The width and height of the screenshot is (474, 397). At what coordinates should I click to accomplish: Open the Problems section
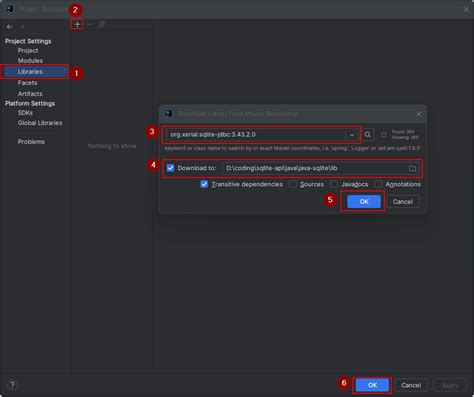(x=31, y=142)
